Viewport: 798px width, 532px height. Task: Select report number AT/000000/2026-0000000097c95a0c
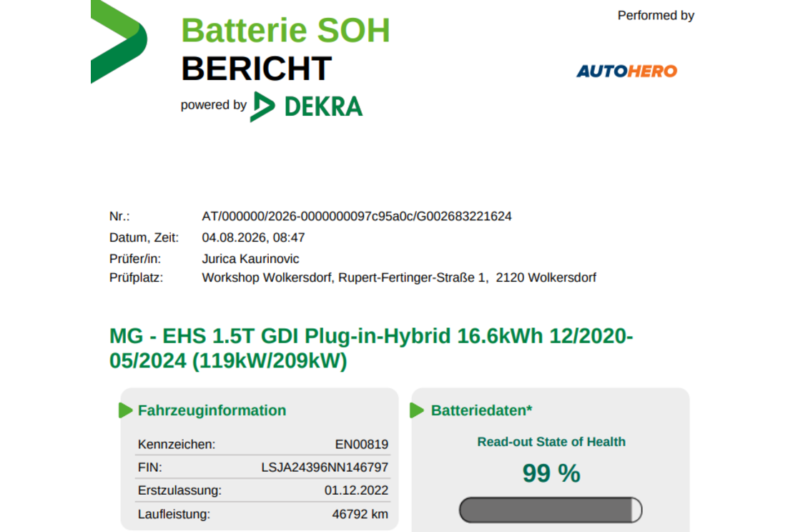(357, 217)
